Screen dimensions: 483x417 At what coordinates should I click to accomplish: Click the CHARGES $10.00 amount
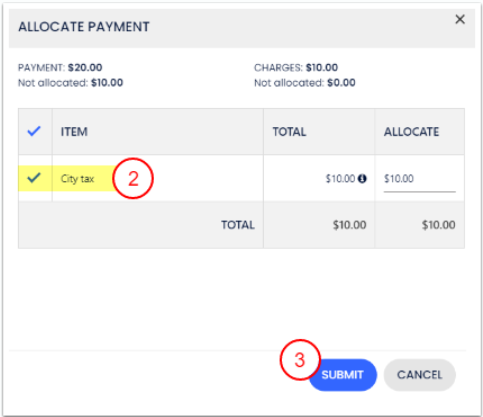pos(322,68)
